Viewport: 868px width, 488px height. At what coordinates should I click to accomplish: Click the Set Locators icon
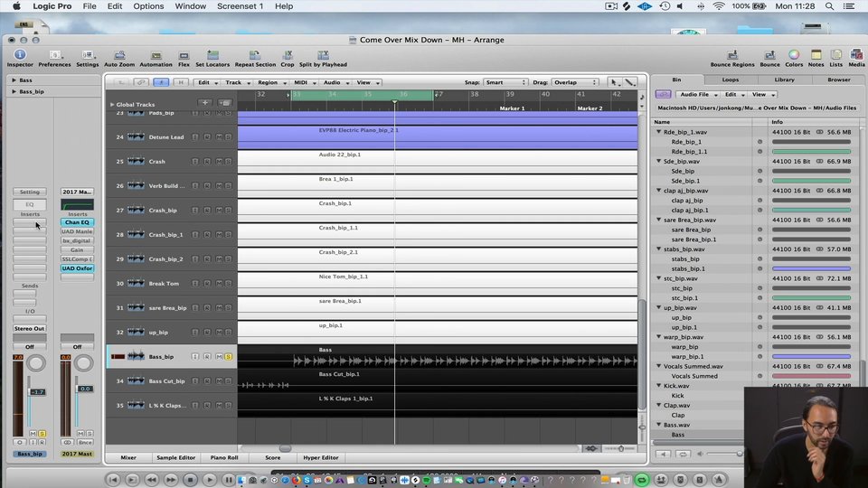tap(212, 58)
